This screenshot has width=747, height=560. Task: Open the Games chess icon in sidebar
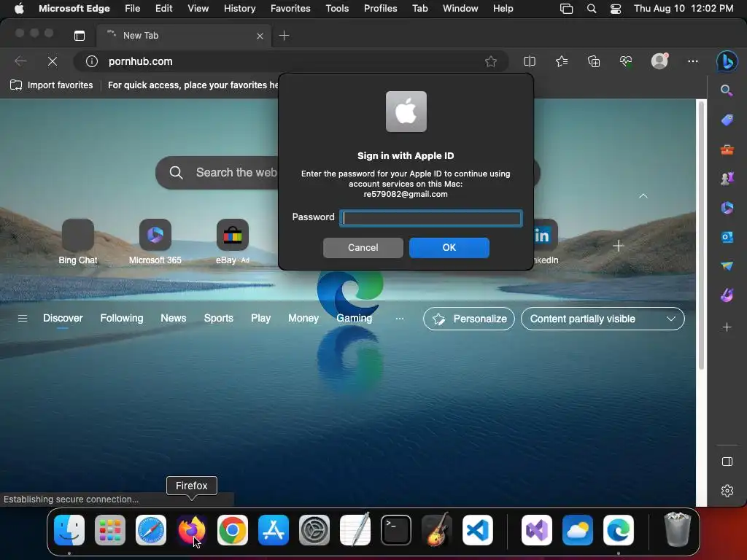coord(727,179)
